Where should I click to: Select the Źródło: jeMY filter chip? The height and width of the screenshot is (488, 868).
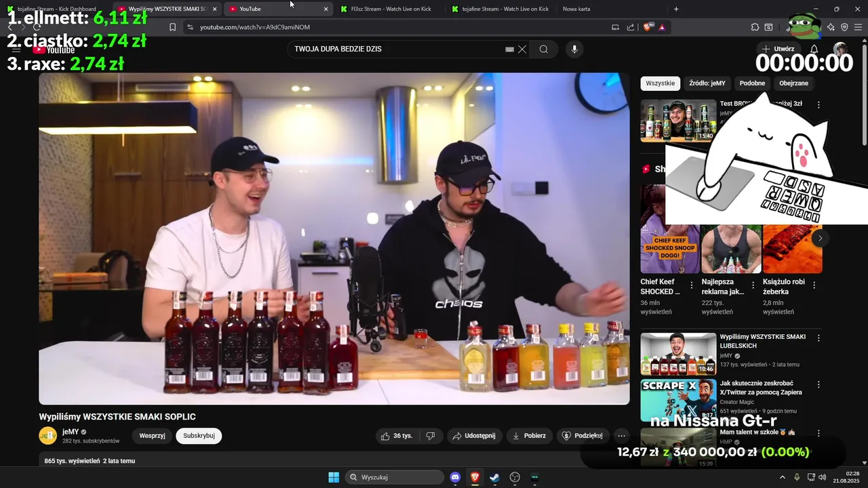[x=707, y=83]
